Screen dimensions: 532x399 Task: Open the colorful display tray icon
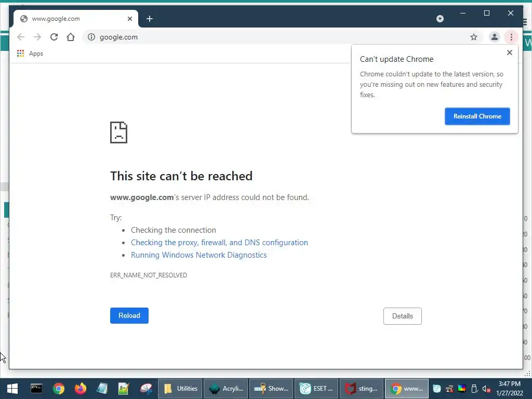(x=462, y=389)
